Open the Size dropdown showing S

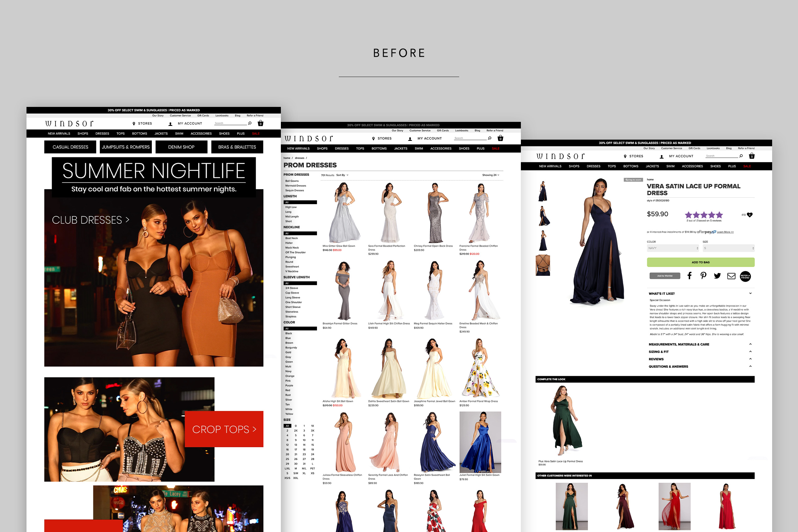728,248
